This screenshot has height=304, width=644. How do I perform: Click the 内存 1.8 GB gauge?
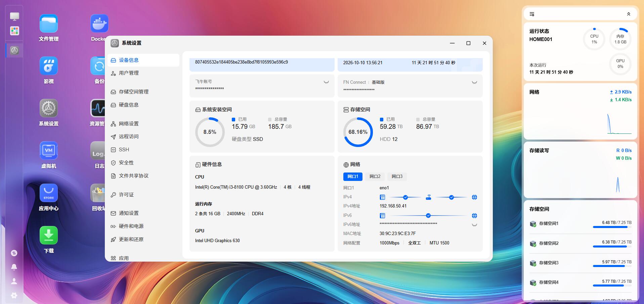click(x=620, y=39)
